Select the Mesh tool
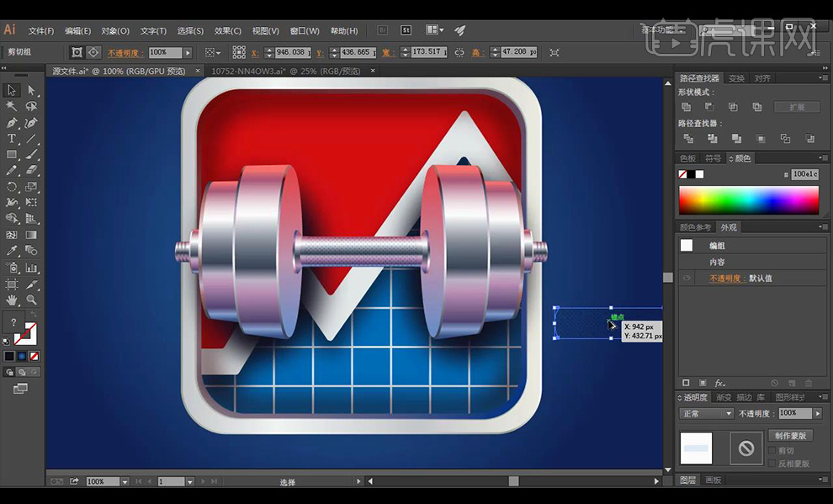This screenshot has width=833, height=504. (11, 235)
